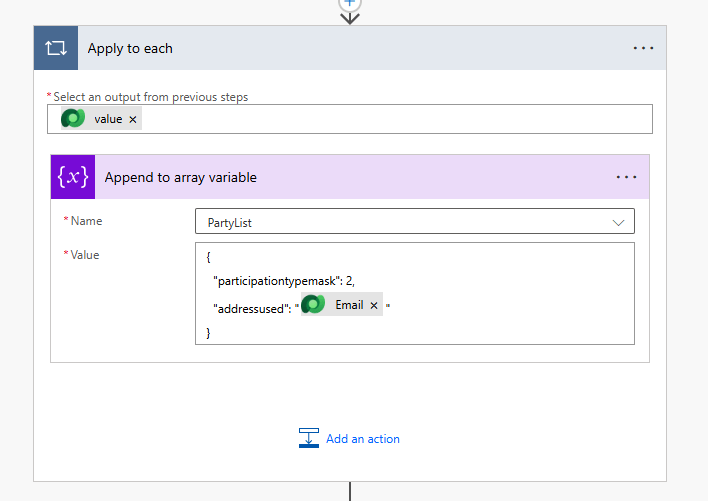Image resolution: width=708 pixels, height=501 pixels.
Task: Open the Apply to each ellipsis menu
Action: [x=643, y=49]
